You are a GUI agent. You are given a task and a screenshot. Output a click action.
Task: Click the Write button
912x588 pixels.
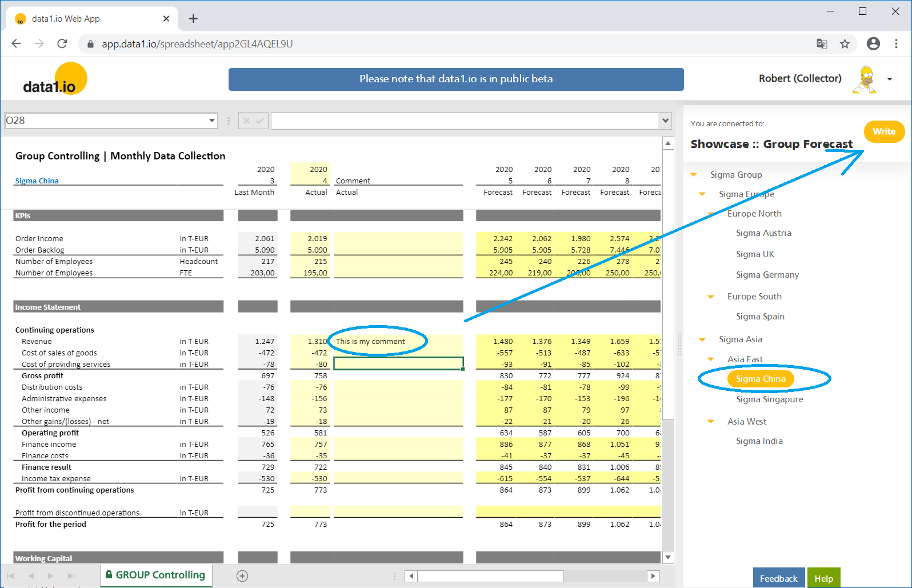884,131
